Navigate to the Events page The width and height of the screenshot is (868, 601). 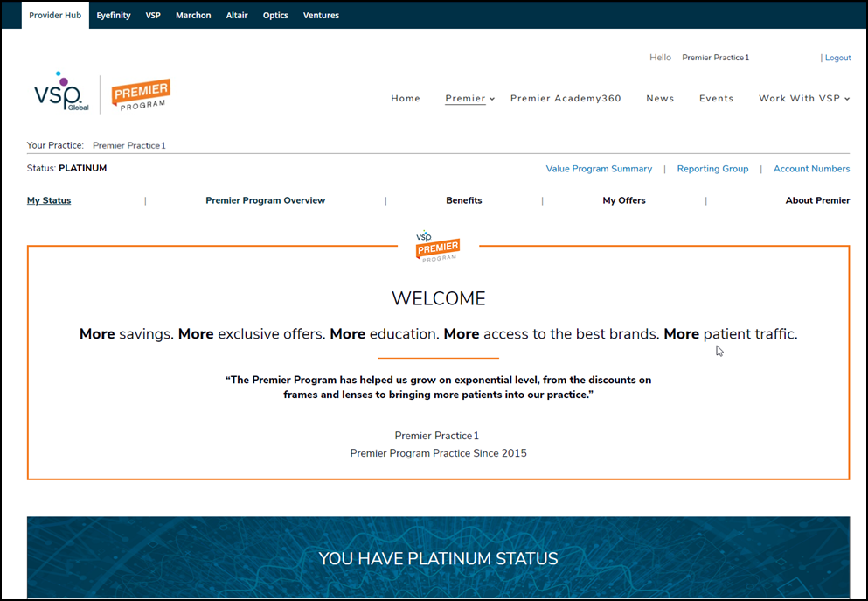[716, 98]
